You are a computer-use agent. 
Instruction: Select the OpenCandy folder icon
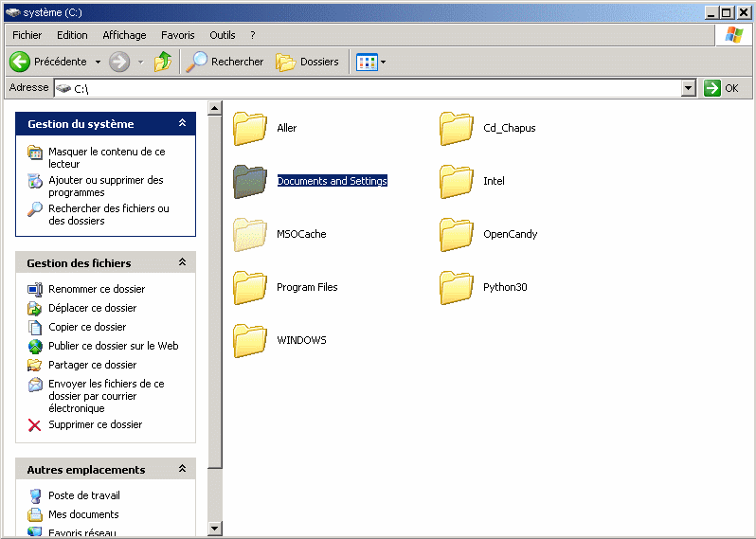click(x=456, y=234)
